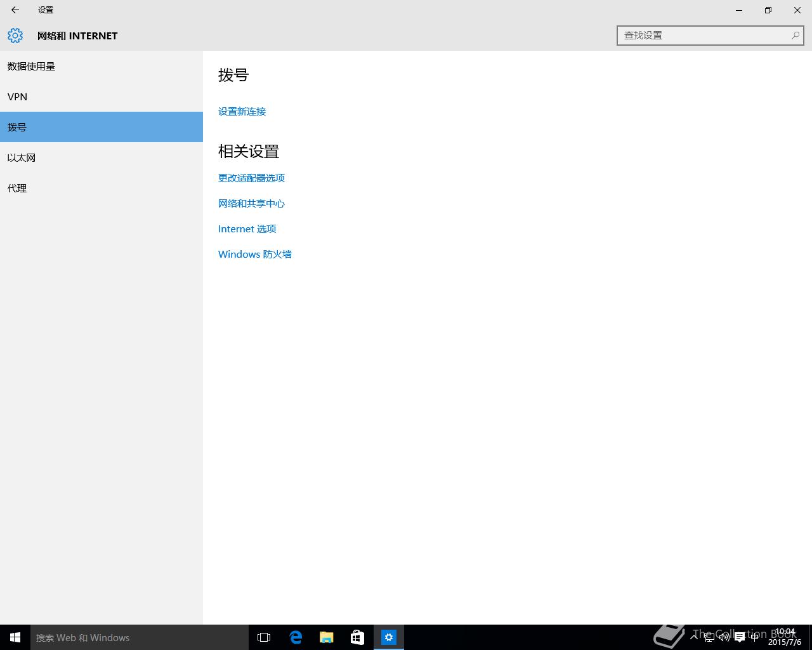812x650 pixels.
Task: Select 以太网 in the sidebar
Action: tap(101, 157)
